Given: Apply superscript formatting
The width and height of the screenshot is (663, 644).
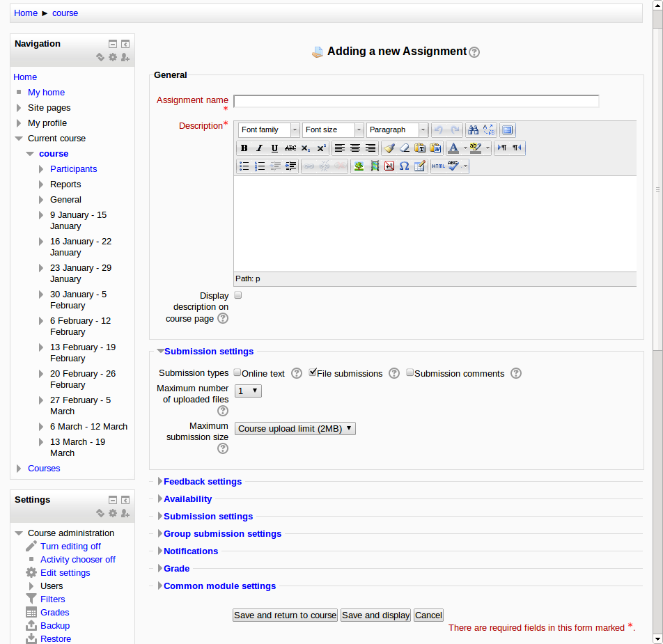Looking at the screenshot, I should pos(321,148).
